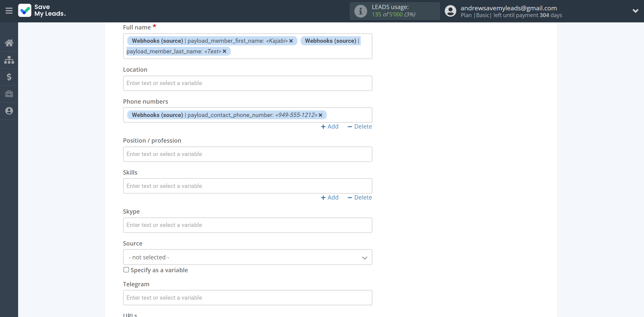Viewport: 644px width, 317px height.
Task: Click the user avatar icon
Action: [x=450, y=11]
